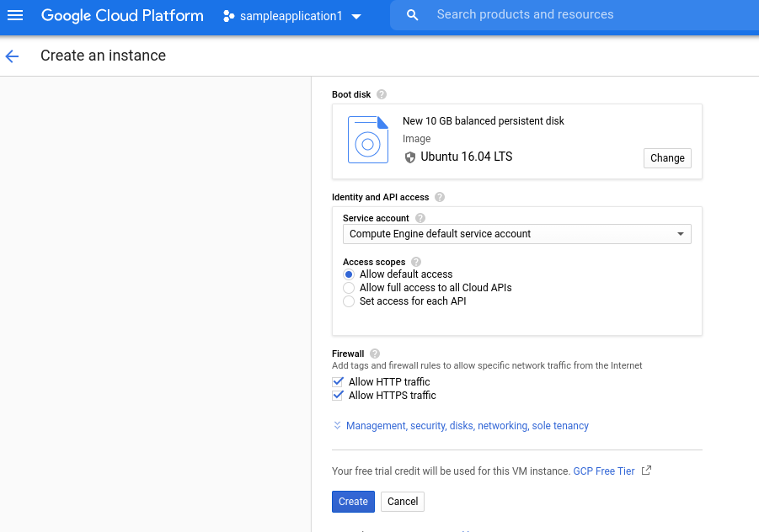The width and height of the screenshot is (759, 532).
Task: Toggle Allow HTTP traffic checkbox
Action: coord(338,381)
